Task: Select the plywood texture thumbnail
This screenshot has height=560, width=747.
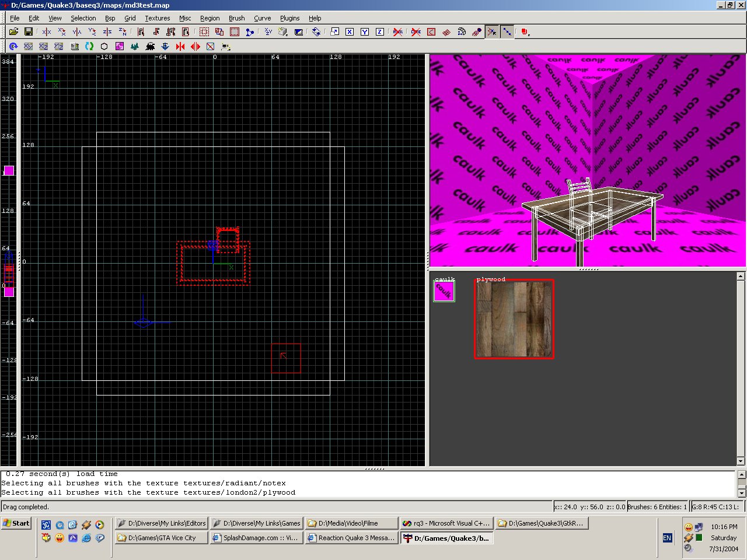Action: point(514,319)
